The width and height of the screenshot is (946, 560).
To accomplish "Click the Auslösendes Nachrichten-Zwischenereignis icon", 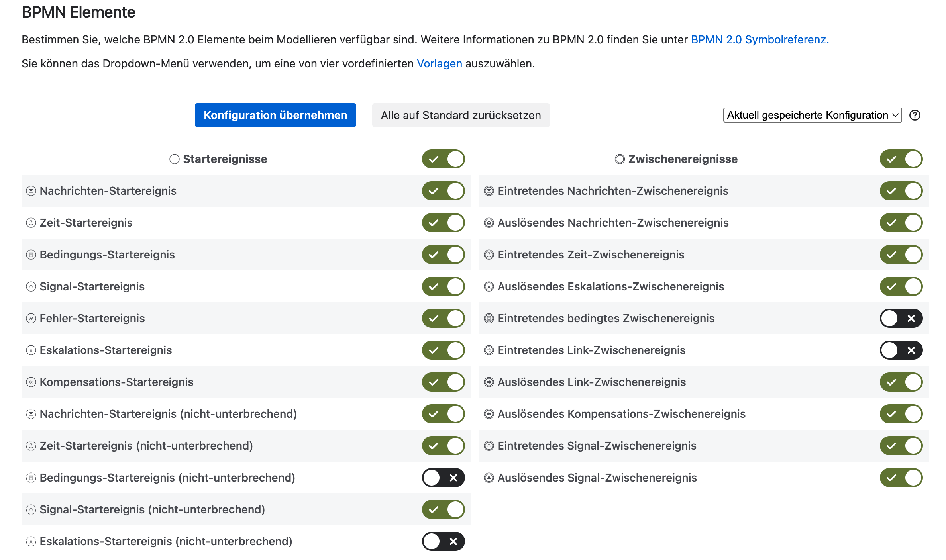I will click(489, 223).
